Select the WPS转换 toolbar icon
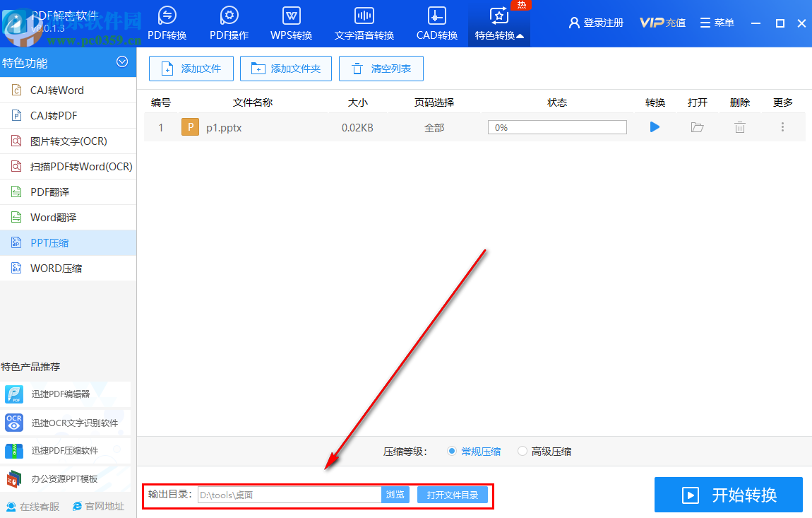812x518 pixels. (290, 23)
